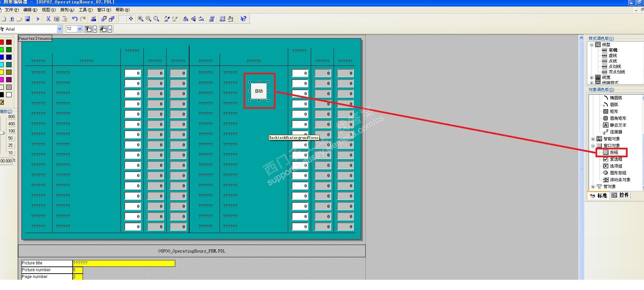This screenshot has height=290, width=644.
Task: Pick the dark green color swatch
Action: point(9,50)
